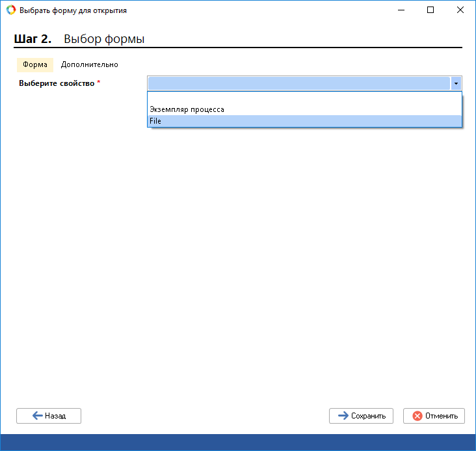Image resolution: width=476 pixels, height=451 pixels.
Task: Minimize the form selection window
Action: tap(400, 10)
